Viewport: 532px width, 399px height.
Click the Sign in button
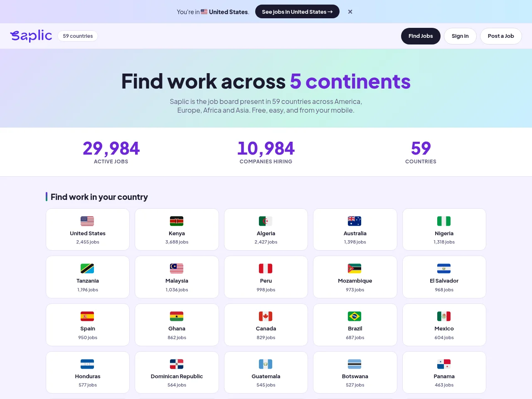[460, 36]
